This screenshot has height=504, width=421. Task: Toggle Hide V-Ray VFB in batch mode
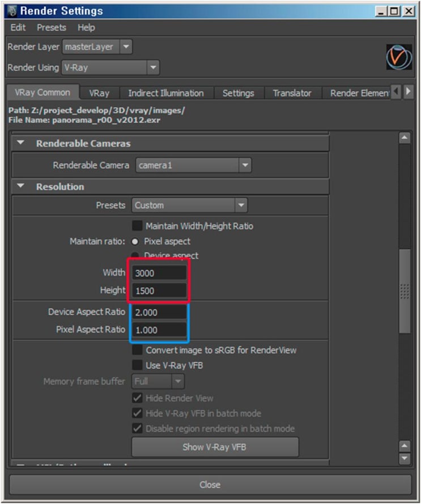pyautogui.click(x=137, y=413)
